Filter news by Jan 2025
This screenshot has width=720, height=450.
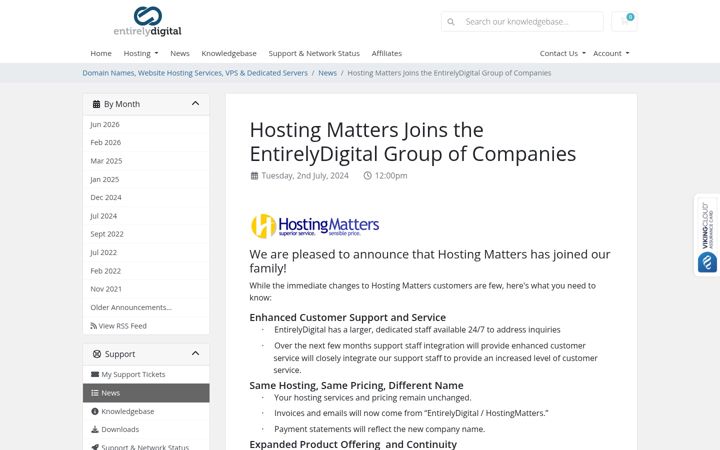click(x=146, y=180)
